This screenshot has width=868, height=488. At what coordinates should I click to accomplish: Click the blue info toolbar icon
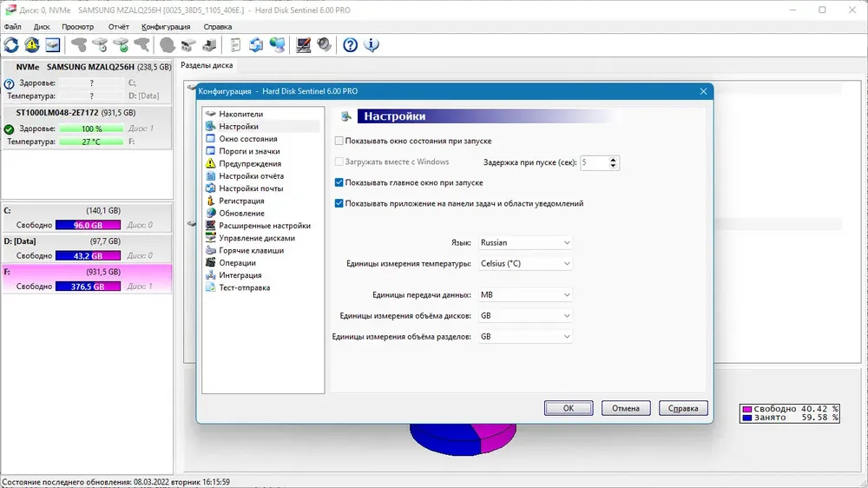coord(372,45)
